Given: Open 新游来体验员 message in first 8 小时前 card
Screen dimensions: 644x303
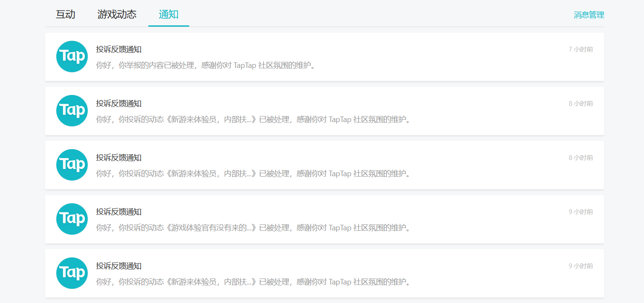Looking at the screenshot, I should point(253,119).
